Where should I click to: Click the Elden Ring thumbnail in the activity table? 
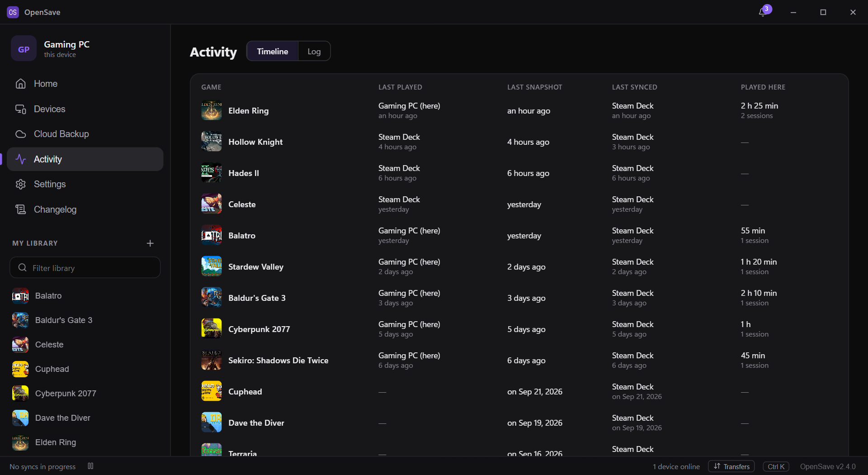tap(212, 110)
